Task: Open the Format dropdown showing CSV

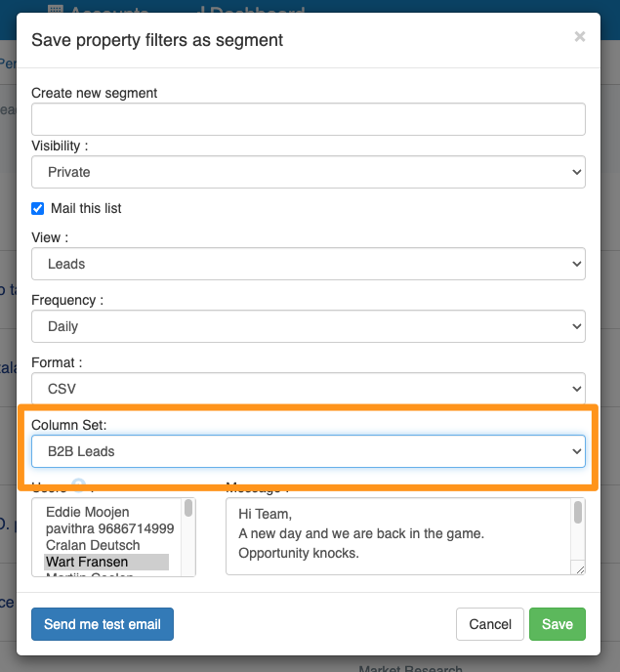Action: pos(309,389)
